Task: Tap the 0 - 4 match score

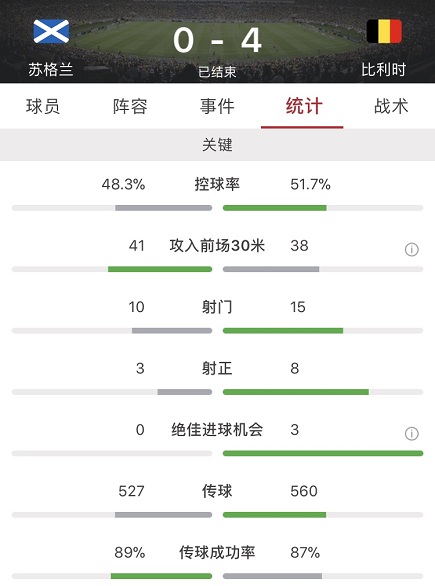Action: coord(217,40)
